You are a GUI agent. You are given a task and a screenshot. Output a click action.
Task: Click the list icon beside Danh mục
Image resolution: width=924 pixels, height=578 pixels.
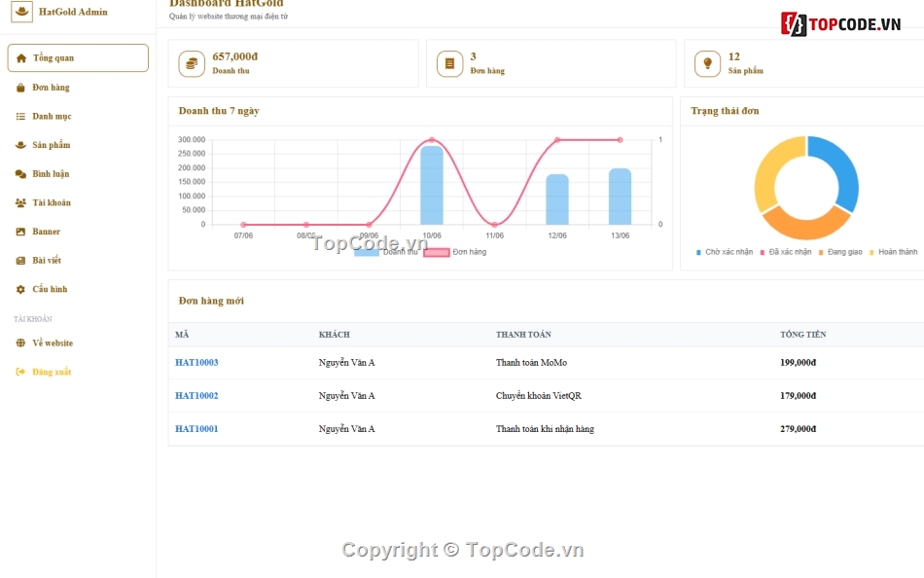tap(20, 116)
